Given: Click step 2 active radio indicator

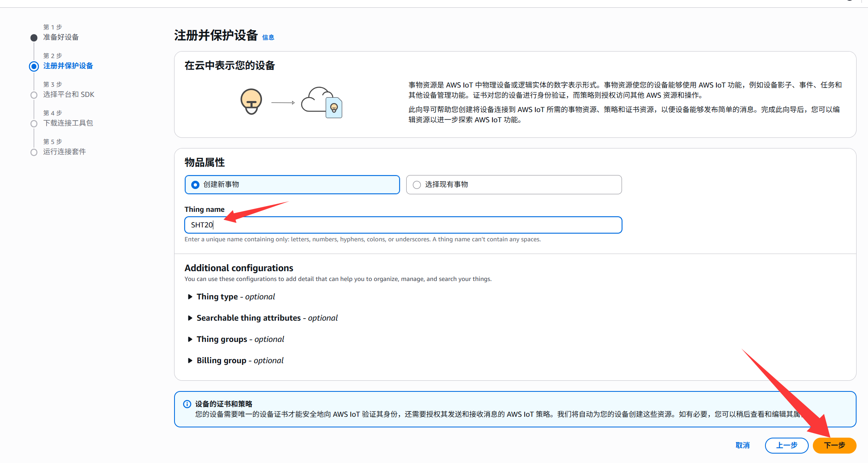Looking at the screenshot, I should coord(34,66).
